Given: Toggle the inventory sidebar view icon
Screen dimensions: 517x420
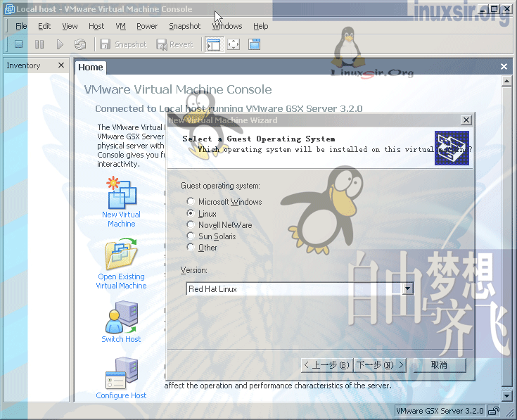Looking at the screenshot, I should point(214,44).
